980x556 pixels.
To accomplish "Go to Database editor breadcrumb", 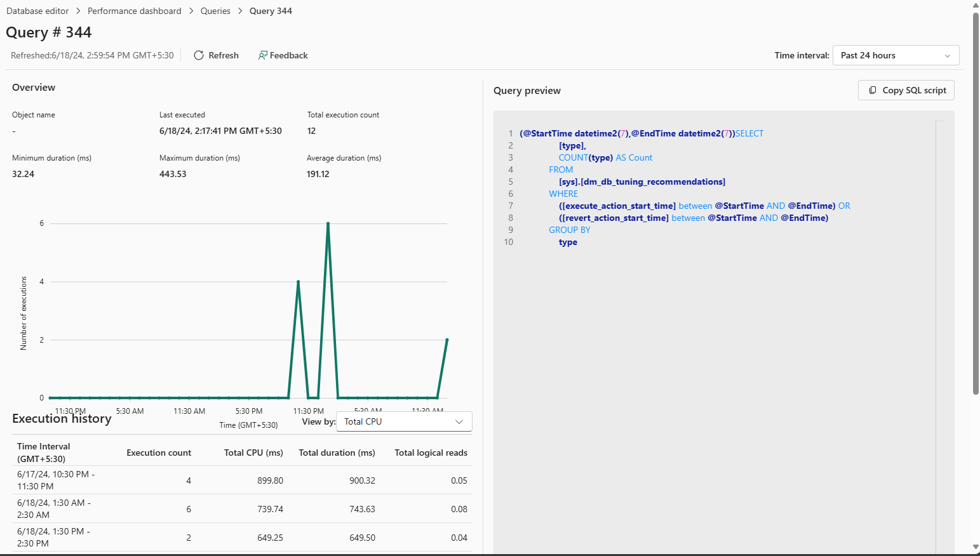I will point(37,11).
